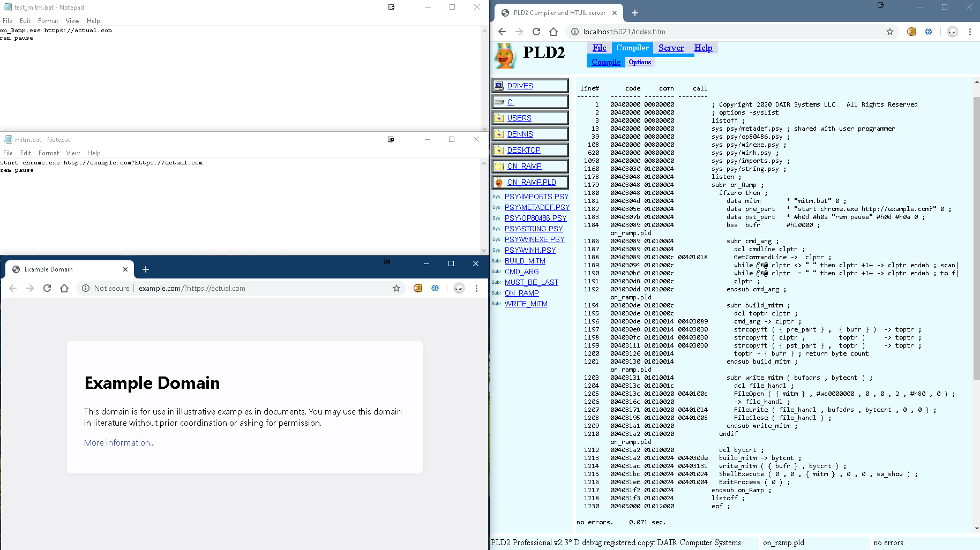Viewport: 980px width, 550px height.
Task: Open the DRIVES folder entry
Action: point(520,86)
